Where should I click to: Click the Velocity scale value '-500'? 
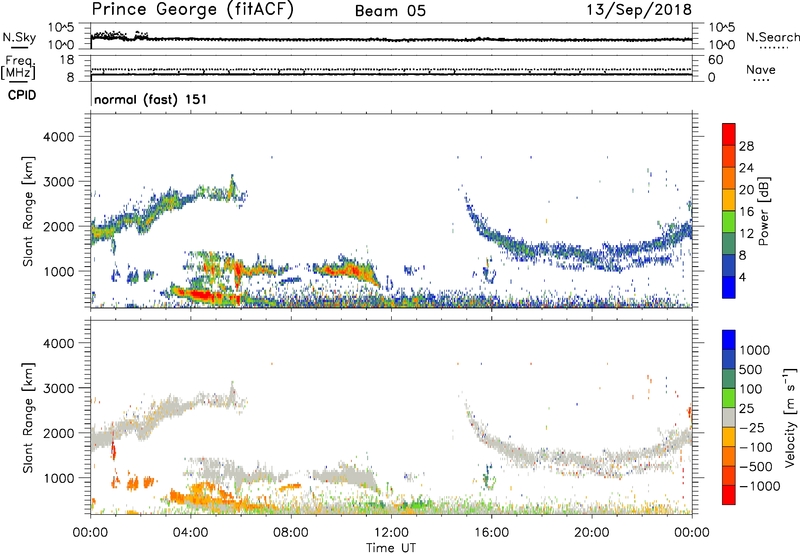756,467
